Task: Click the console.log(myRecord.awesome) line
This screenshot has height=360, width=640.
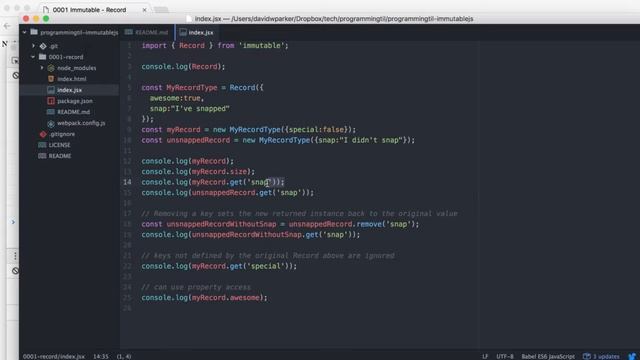Action: 204,298
